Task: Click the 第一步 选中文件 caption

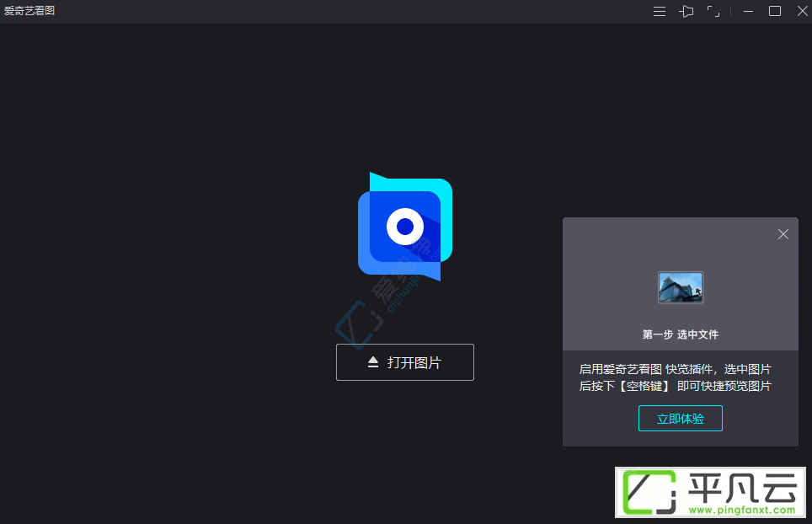Action: 681,334
